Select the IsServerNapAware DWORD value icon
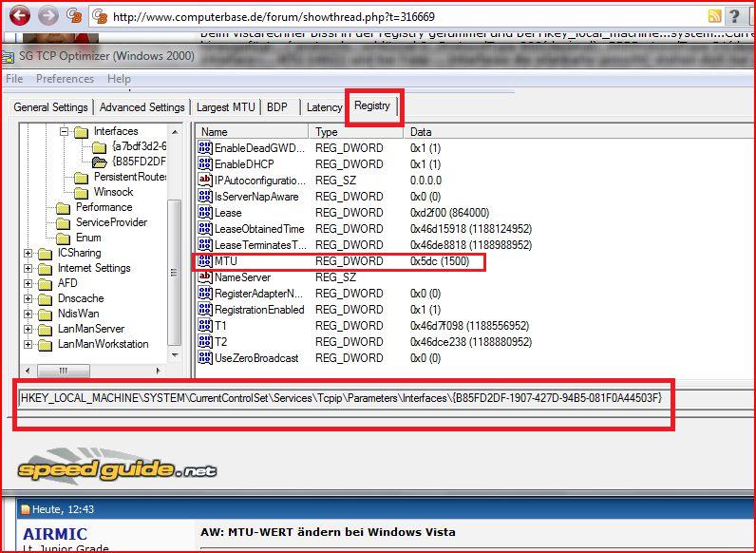 [205, 196]
